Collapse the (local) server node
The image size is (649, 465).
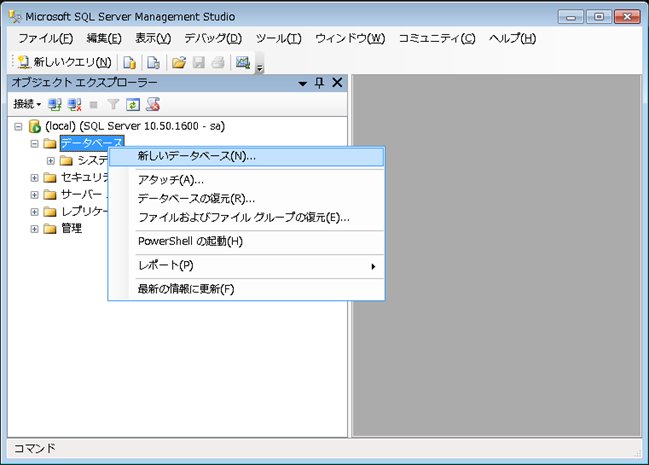click(18, 126)
